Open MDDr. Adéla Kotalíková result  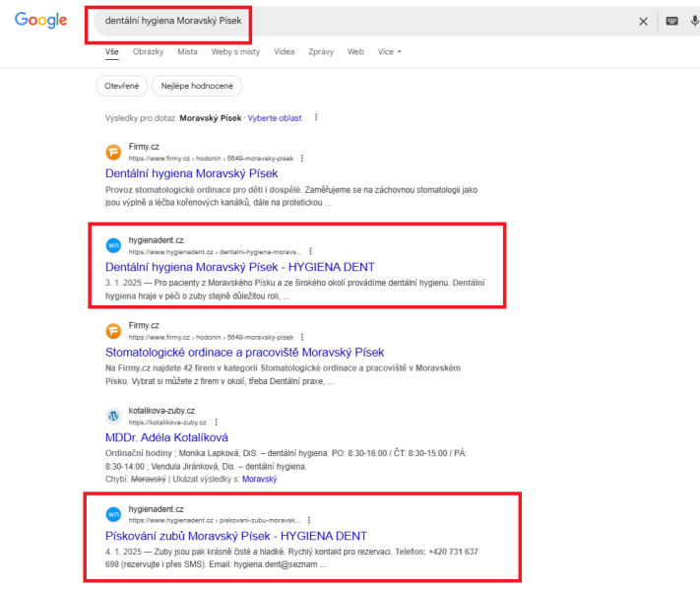pyautogui.click(x=166, y=437)
